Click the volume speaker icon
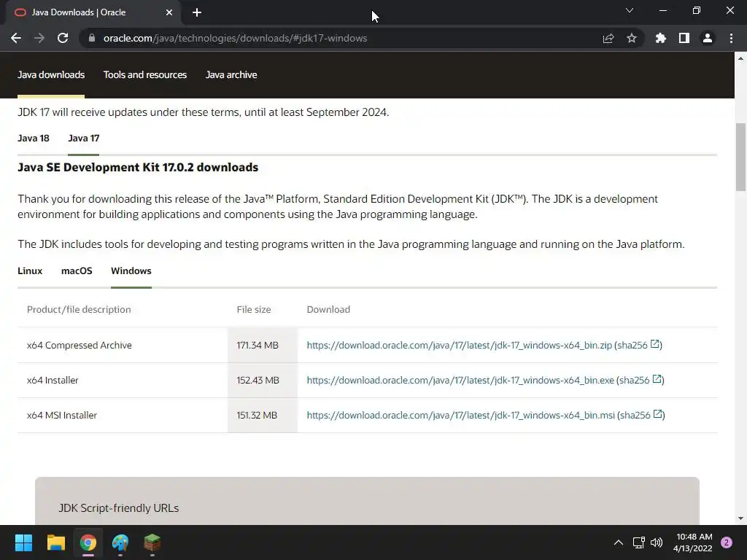This screenshot has width=747, height=560. point(657,542)
